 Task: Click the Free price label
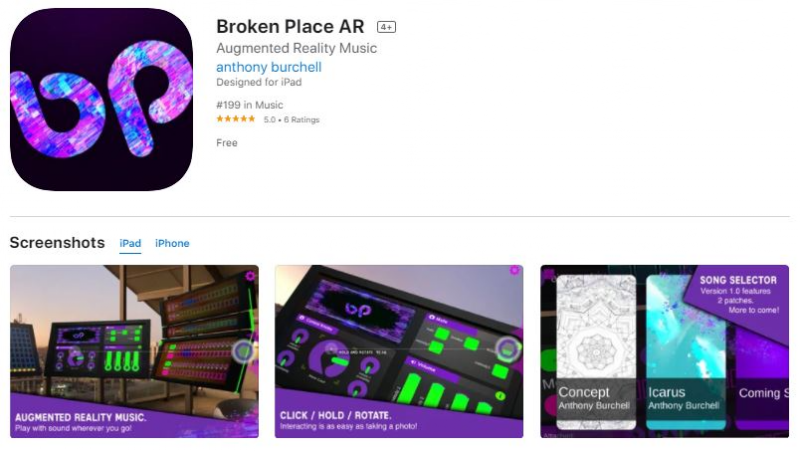click(x=227, y=143)
